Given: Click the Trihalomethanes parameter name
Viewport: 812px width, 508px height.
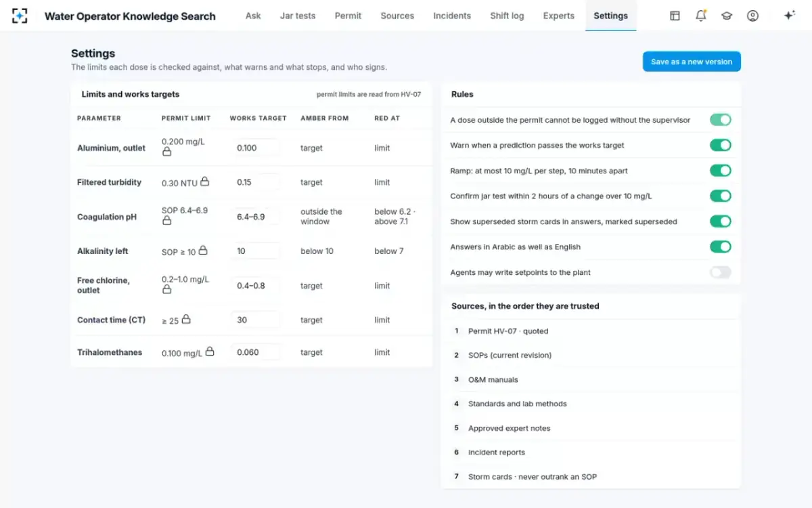Looking at the screenshot, I should tap(110, 352).
